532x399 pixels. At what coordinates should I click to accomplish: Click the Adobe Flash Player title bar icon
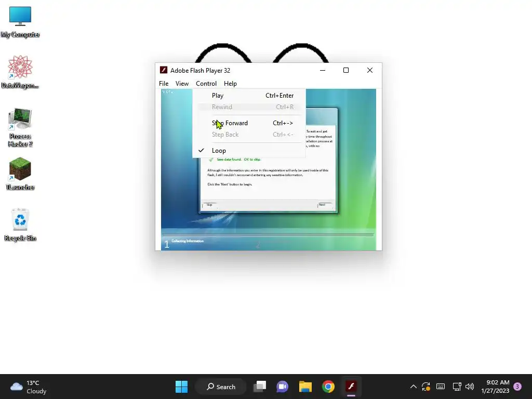pyautogui.click(x=164, y=70)
